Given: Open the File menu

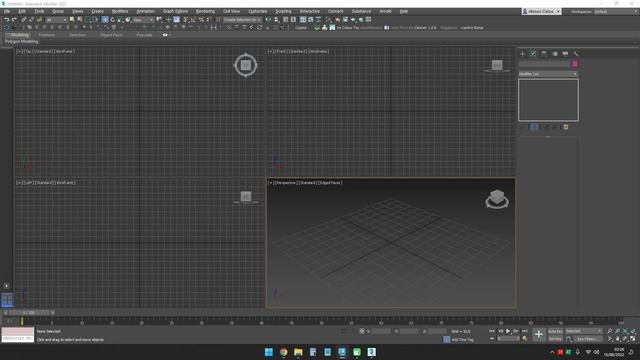Looking at the screenshot, I should click(x=7, y=11).
